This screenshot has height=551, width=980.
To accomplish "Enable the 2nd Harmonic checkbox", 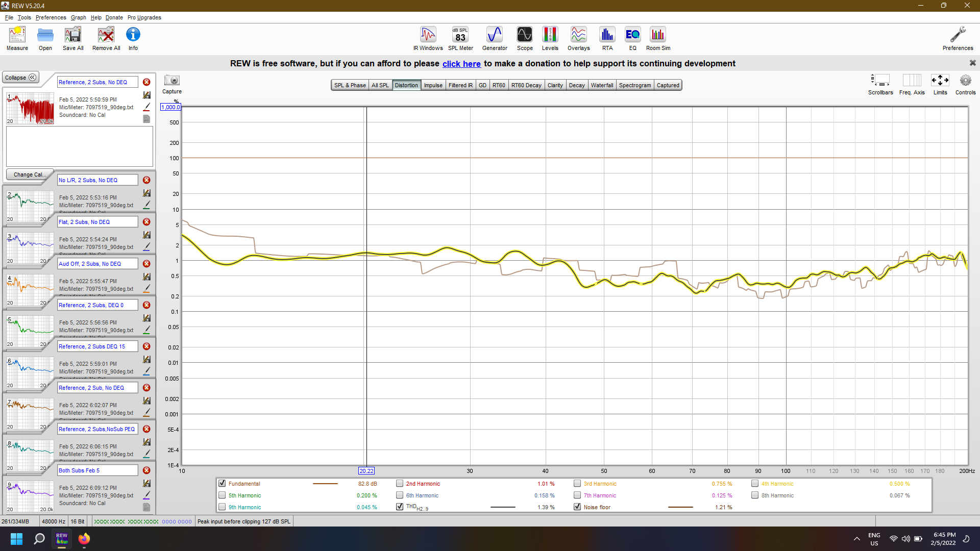I will coord(400,483).
